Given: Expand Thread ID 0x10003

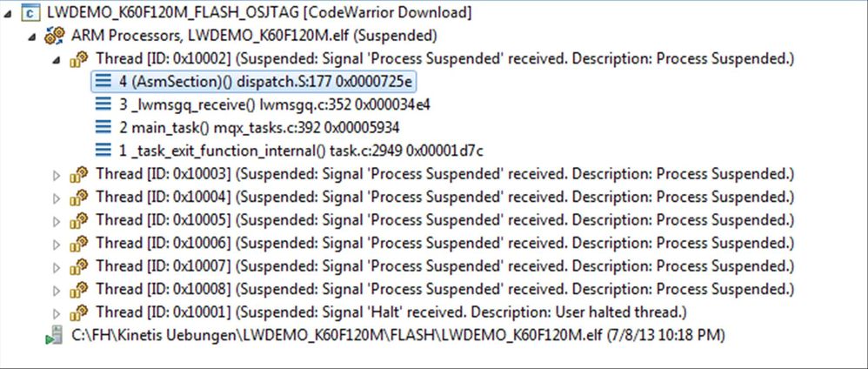Looking at the screenshot, I should (57, 174).
